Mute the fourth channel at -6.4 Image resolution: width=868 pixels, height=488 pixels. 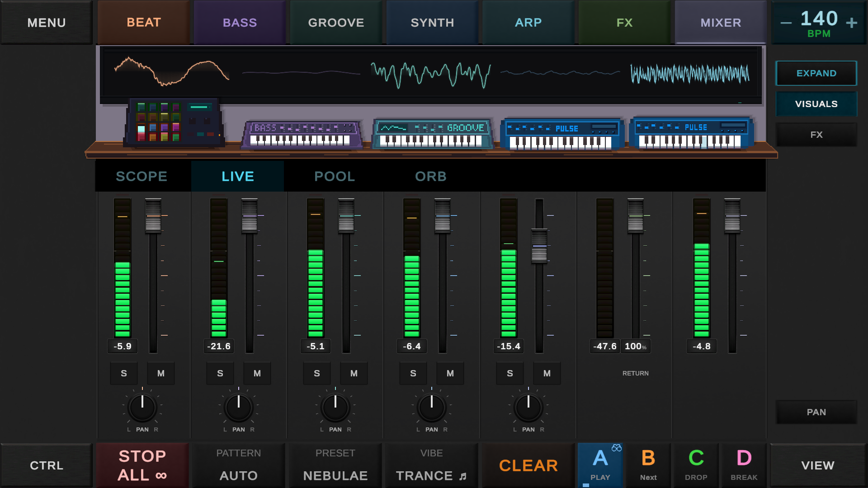[450, 373]
